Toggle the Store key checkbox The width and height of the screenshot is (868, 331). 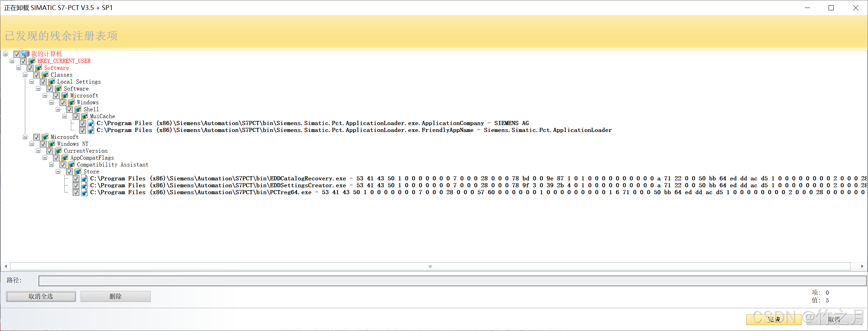point(69,172)
